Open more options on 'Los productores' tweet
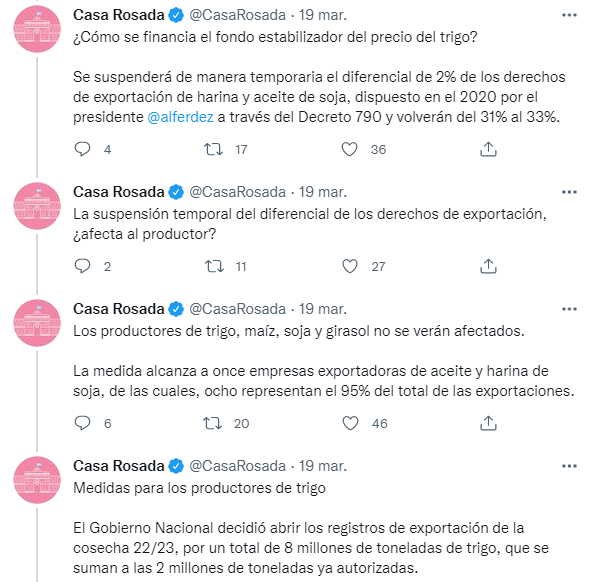 (569, 309)
